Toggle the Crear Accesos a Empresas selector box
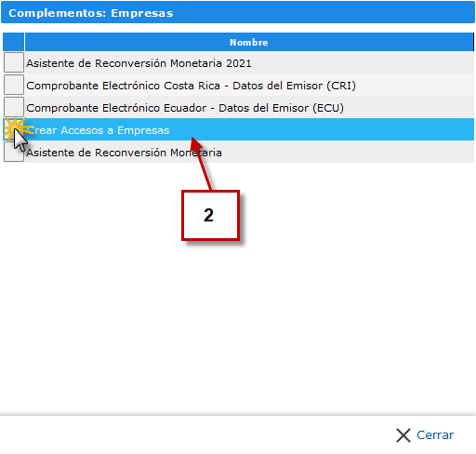 14,129
